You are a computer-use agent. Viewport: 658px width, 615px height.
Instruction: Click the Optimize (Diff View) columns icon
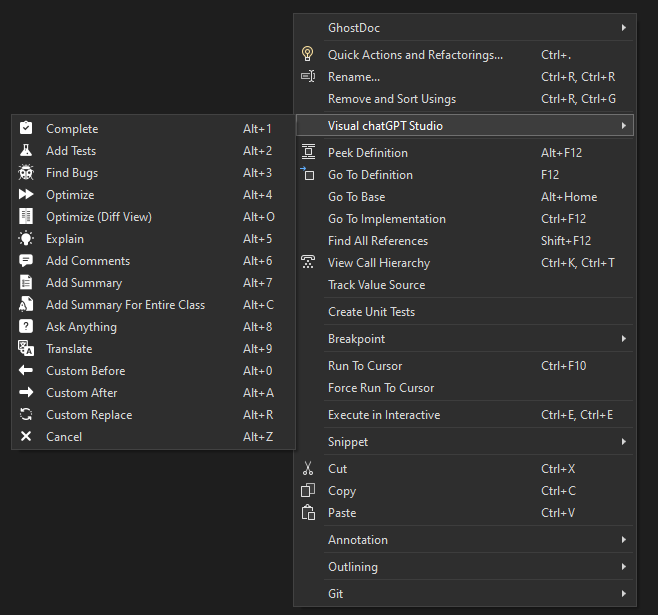(26, 216)
